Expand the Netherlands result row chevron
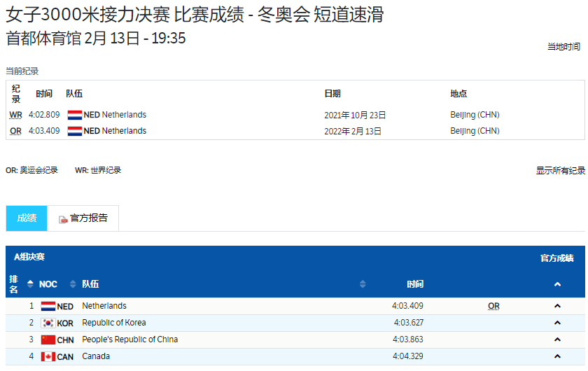588x371 pixels. (x=557, y=307)
